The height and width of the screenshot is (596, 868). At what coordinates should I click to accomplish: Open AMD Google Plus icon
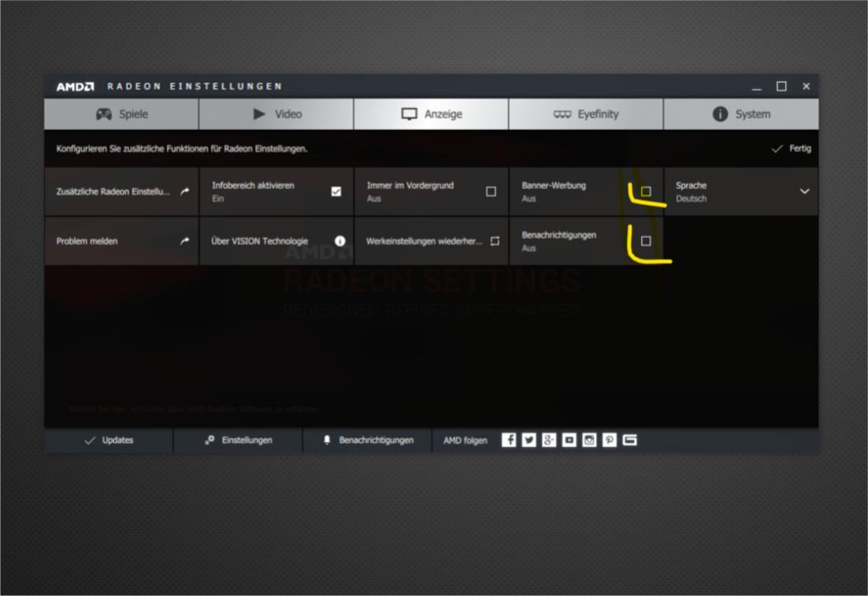click(549, 440)
